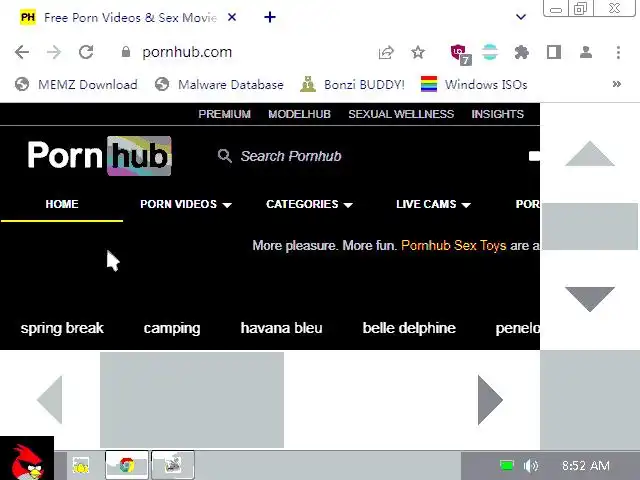Click the address bar URL field
Image resolution: width=640 pixels, height=480 pixels.
245,52
